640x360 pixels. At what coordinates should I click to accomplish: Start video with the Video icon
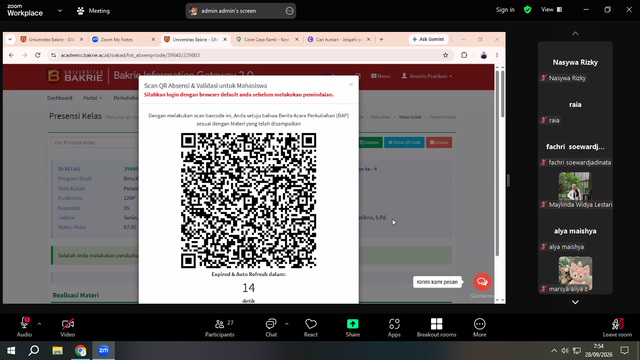68,327
